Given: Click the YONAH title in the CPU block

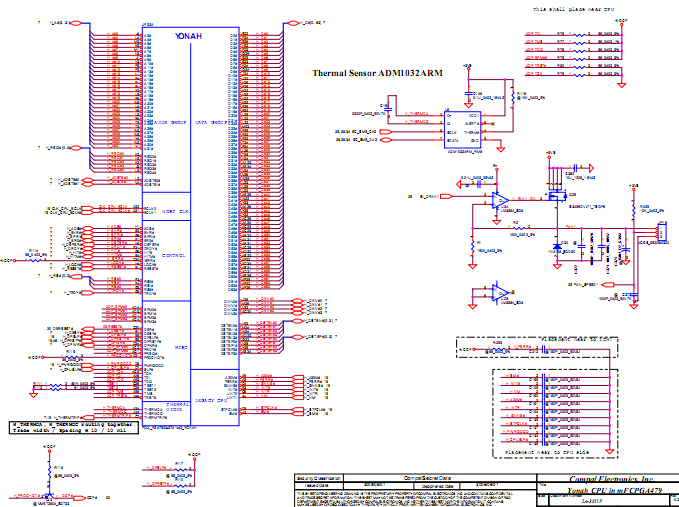Looking at the screenshot, I should (188, 36).
